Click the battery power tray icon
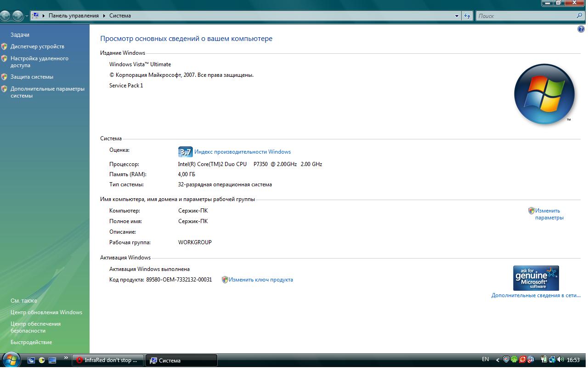This screenshot has height=368, width=588. pyautogui.click(x=544, y=360)
